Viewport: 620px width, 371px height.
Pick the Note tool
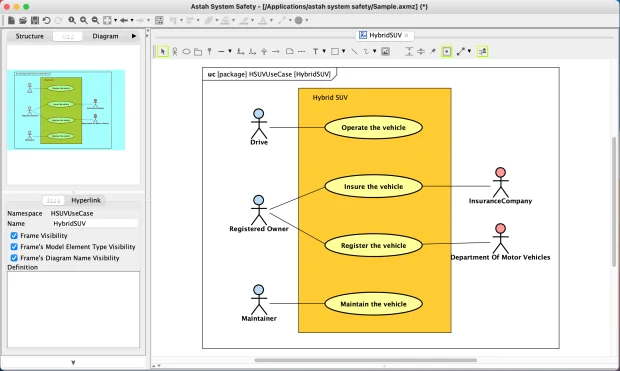click(290, 51)
